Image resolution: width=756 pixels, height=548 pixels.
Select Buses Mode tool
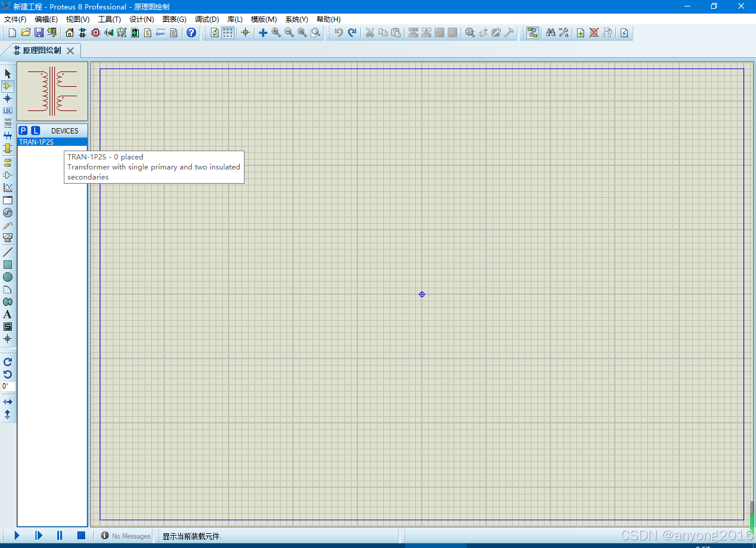click(x=8, y=136)
